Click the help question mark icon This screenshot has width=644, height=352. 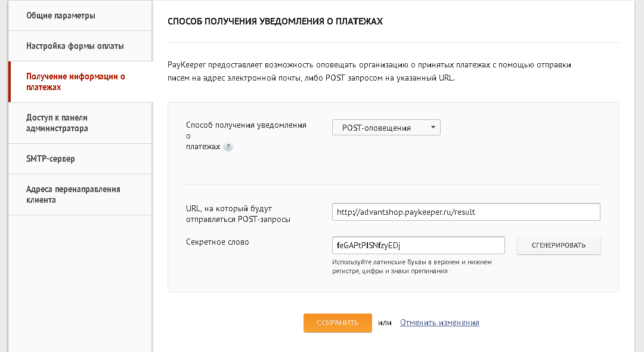228,147
